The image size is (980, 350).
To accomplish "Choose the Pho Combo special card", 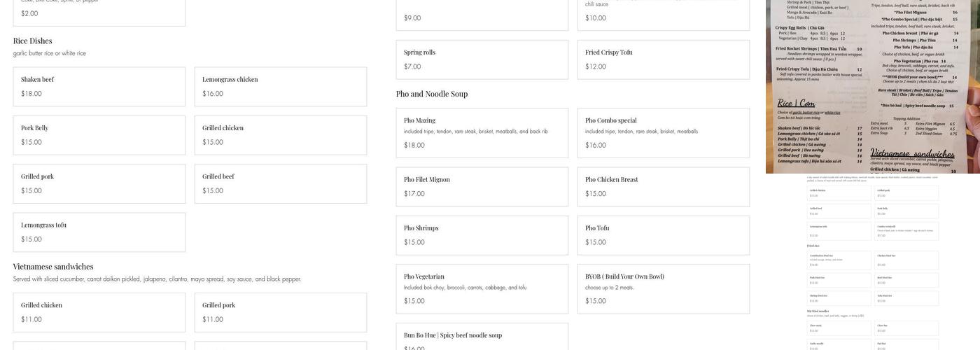I will click(663, 132).
